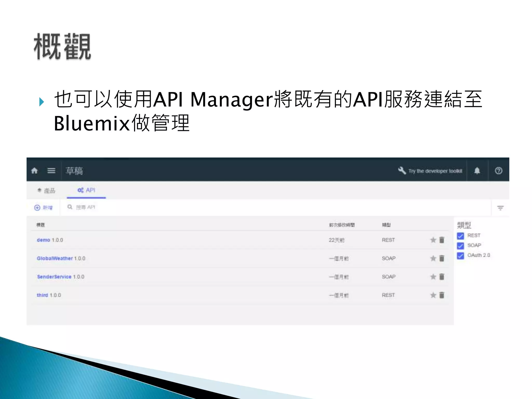Show notifications with the bell icon

(477, 171)
